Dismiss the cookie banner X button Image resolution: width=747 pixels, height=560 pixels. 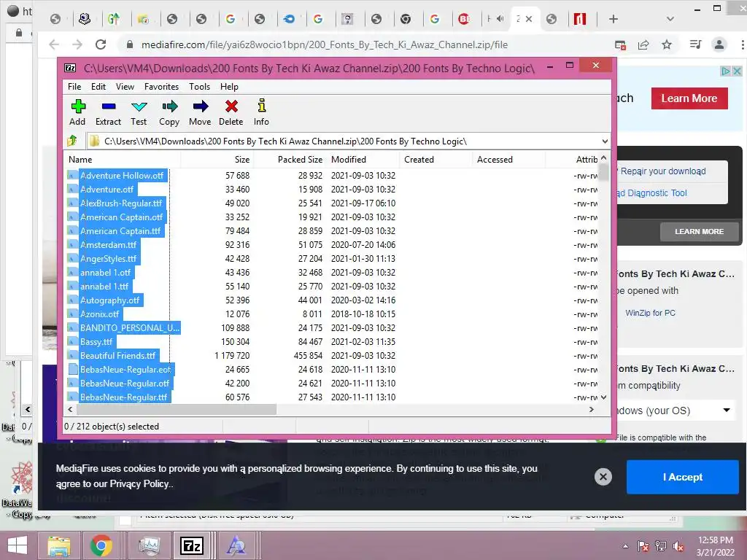click(603, 476)
